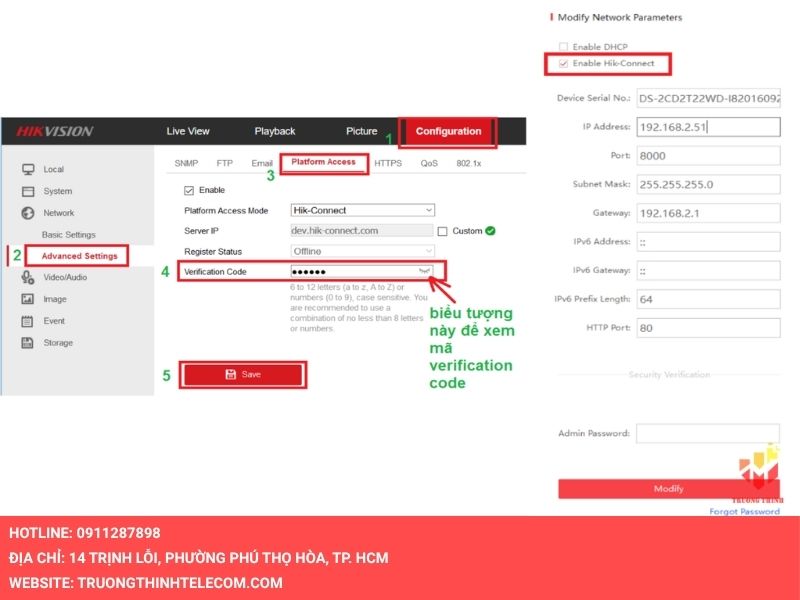Click the Event calendar icon
The width and height of the screenshot is (800, 600).
[x=28, y=321]
